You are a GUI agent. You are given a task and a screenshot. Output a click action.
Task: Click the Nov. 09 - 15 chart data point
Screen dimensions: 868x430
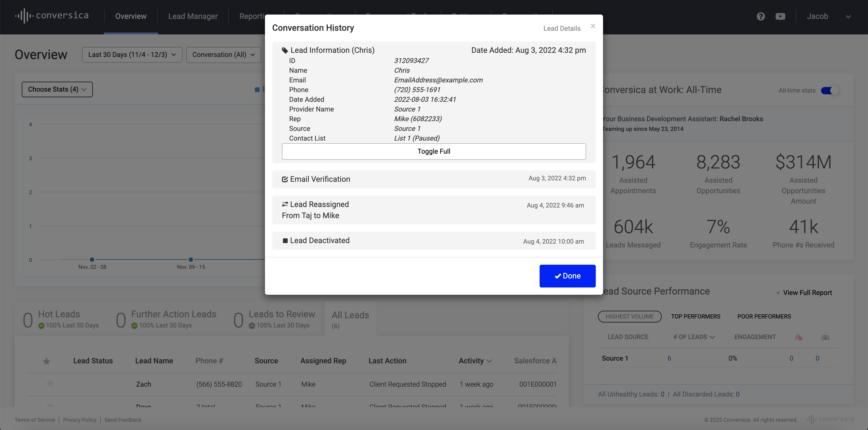point(191,259)
